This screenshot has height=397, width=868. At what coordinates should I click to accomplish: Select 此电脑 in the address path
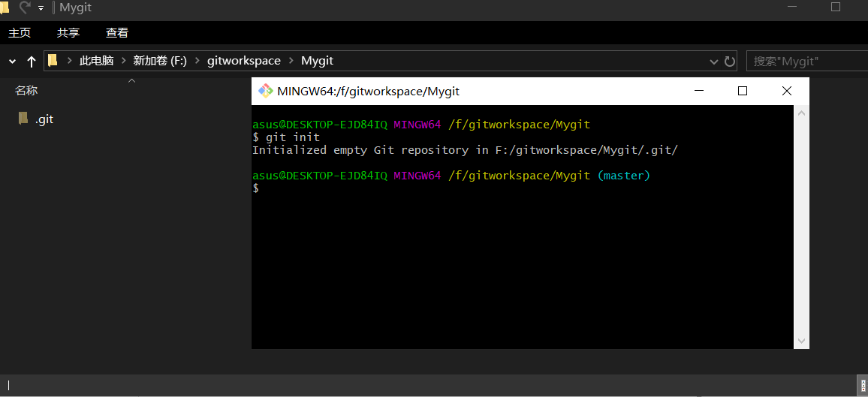[96, 61]
